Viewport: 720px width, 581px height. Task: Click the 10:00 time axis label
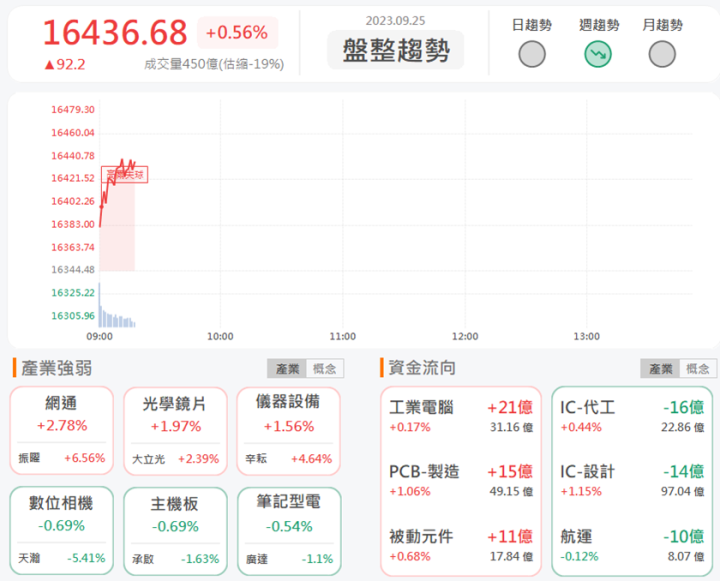220,336
